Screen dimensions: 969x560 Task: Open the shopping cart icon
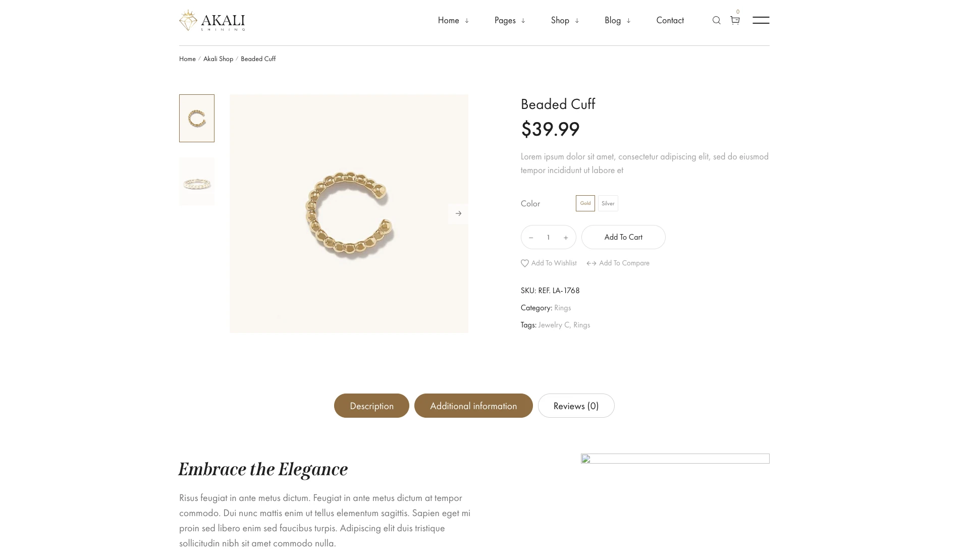735,20
